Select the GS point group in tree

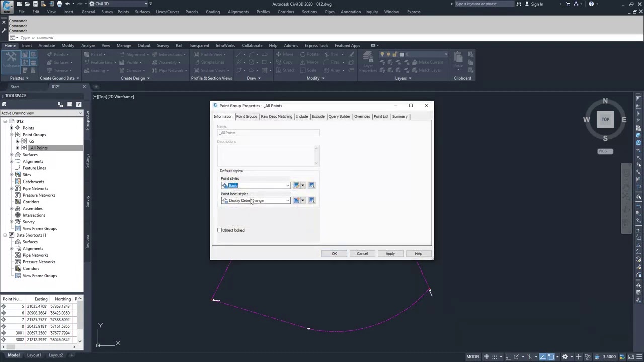[x=31, y=141]
